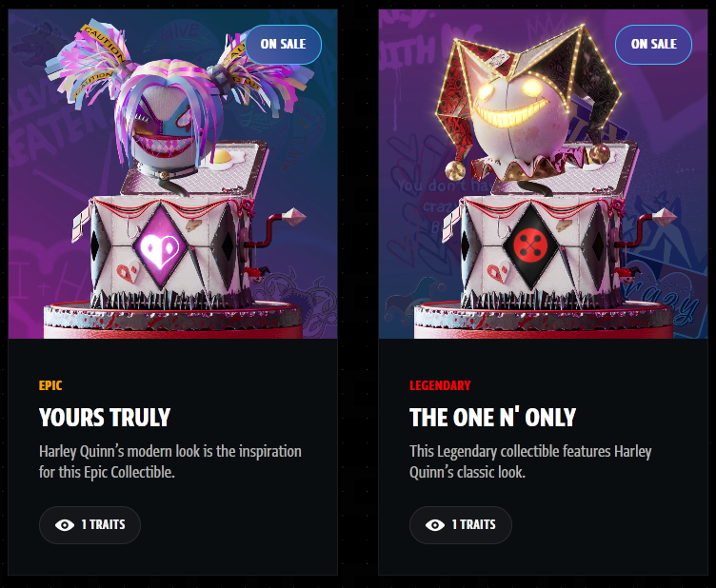Click the eye icon on The One N' Only card
The image size is (716, 588).
point(435,525)
